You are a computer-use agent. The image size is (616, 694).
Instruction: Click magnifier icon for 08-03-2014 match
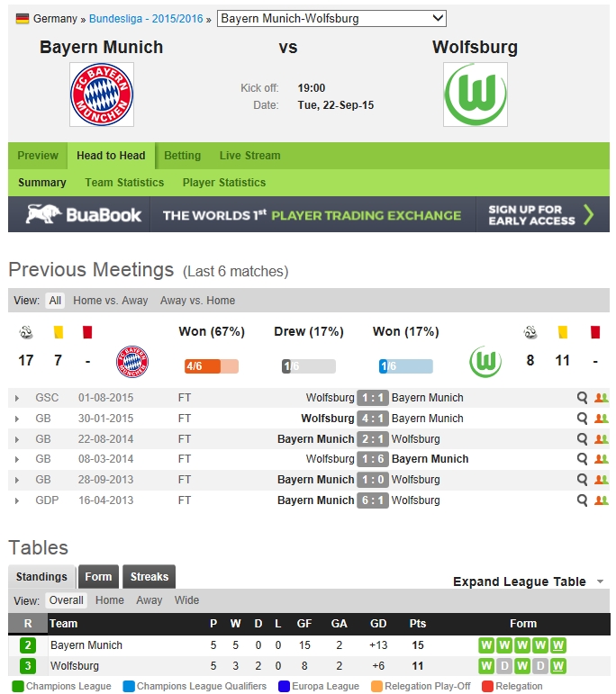point(583,459)
